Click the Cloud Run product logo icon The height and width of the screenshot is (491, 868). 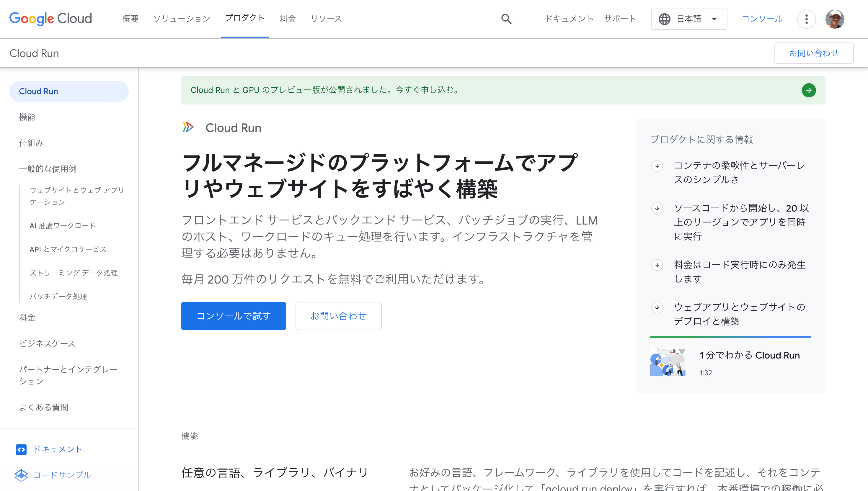[x=188, y=127]
